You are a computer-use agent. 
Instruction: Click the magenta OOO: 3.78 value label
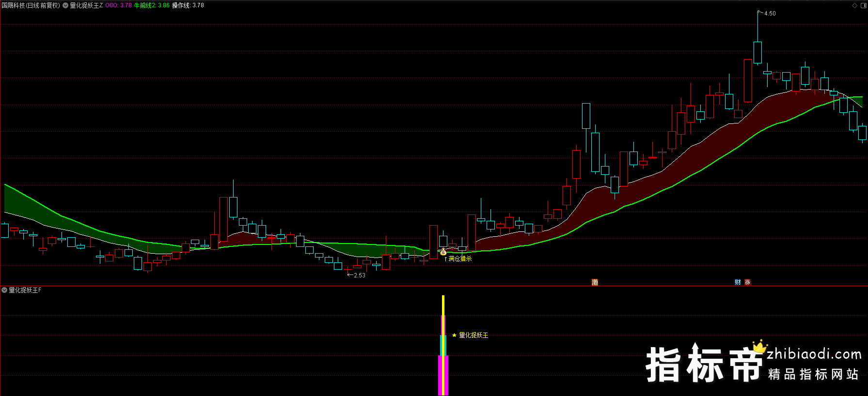[118, 5]
